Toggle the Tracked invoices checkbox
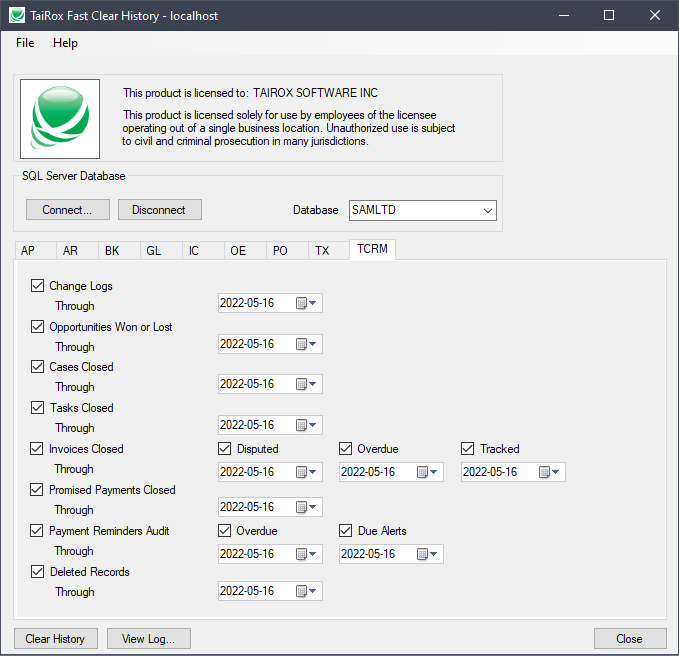The image size is (679, 656). coord(467,449)
